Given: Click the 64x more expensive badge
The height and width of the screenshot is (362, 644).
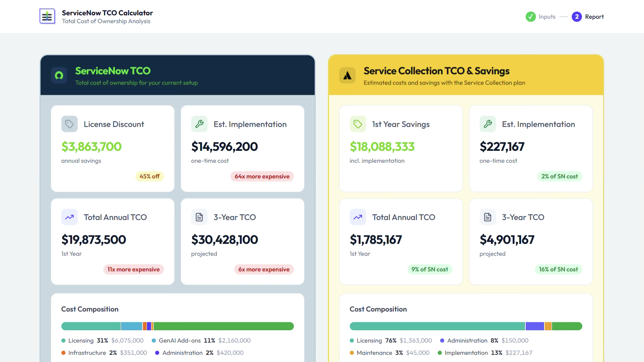Looking at the screenshot, I should pos(262,176).
